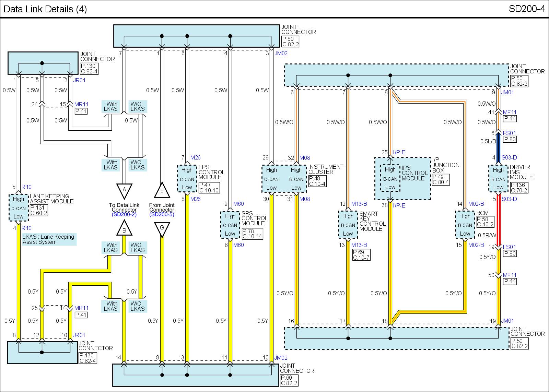Select the LKAS Lane Keeping Assist System note
549x392 pixels.
(x=48, y=239)
